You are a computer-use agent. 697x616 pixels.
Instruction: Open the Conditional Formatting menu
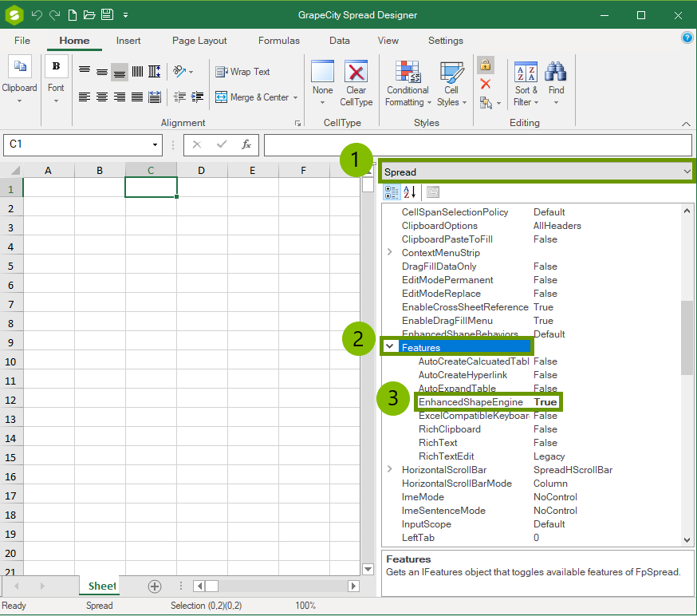[x=408, y=84]
